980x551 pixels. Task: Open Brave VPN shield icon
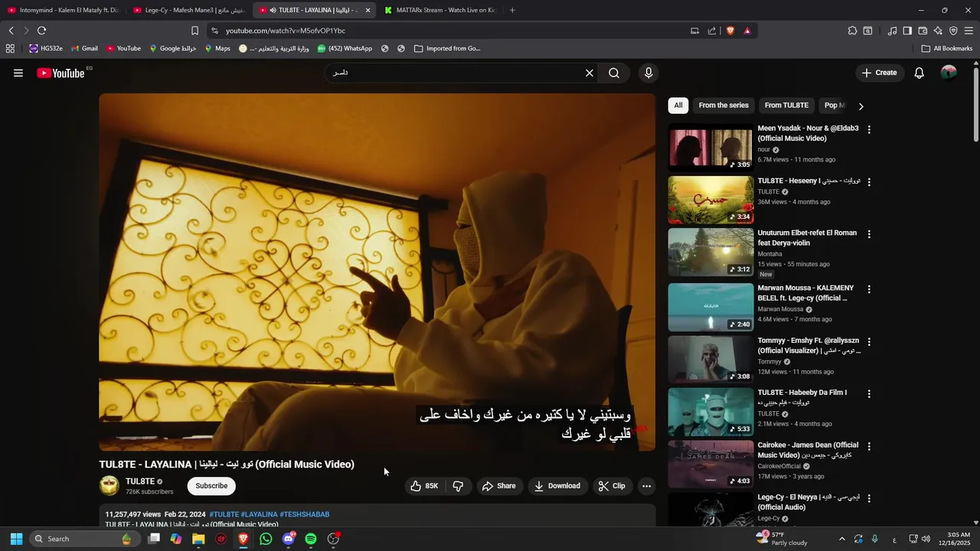tap(953, 31)
